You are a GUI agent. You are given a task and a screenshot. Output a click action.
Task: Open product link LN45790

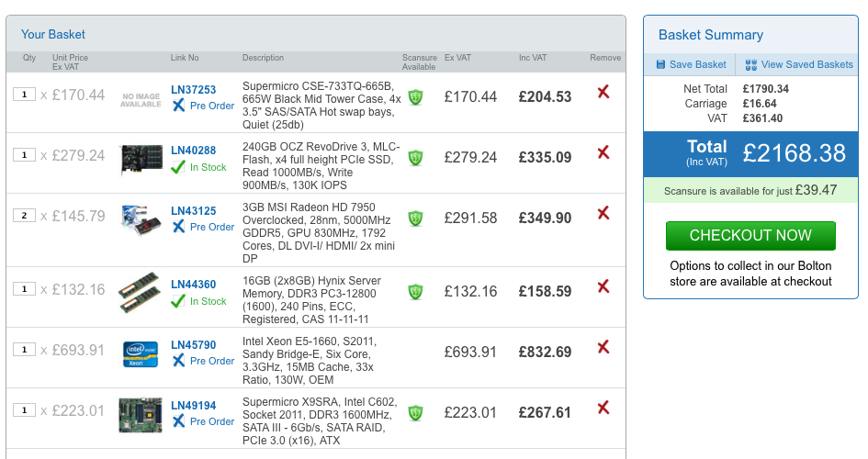[x=193, y=345]
